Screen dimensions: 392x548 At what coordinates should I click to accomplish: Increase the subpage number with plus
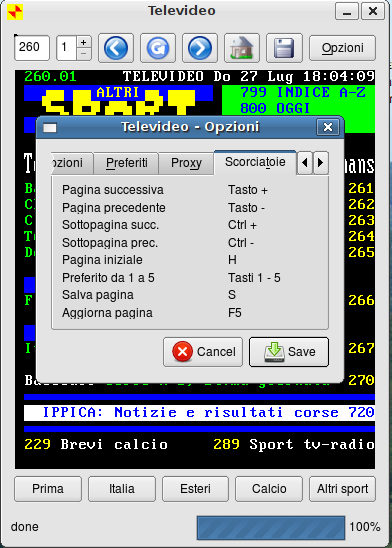[84, 42]
